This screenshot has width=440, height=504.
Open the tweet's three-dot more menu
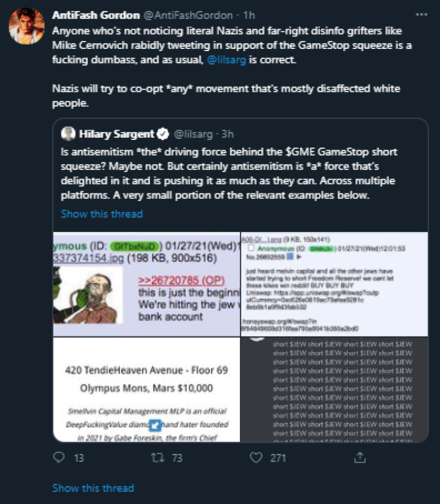tap(421, 15)
